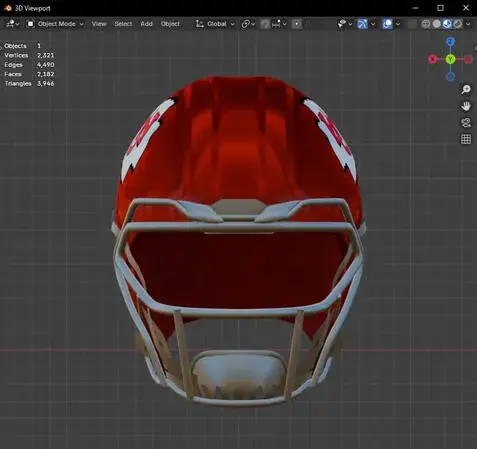Image resolution: width=477 pixels, height=449 pixels.
Task: Toggle magnet snapping on or off
Action: [x=265, y=24]
